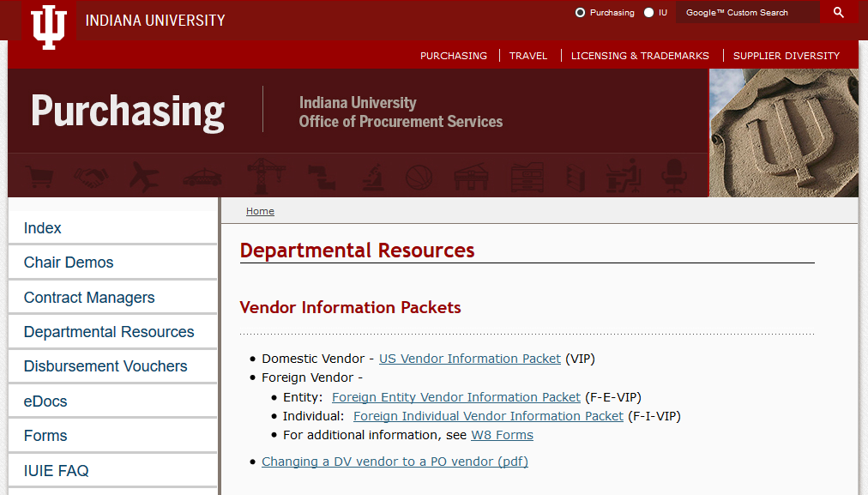Click the Home breadcrumb link

(x=260, y=211)
